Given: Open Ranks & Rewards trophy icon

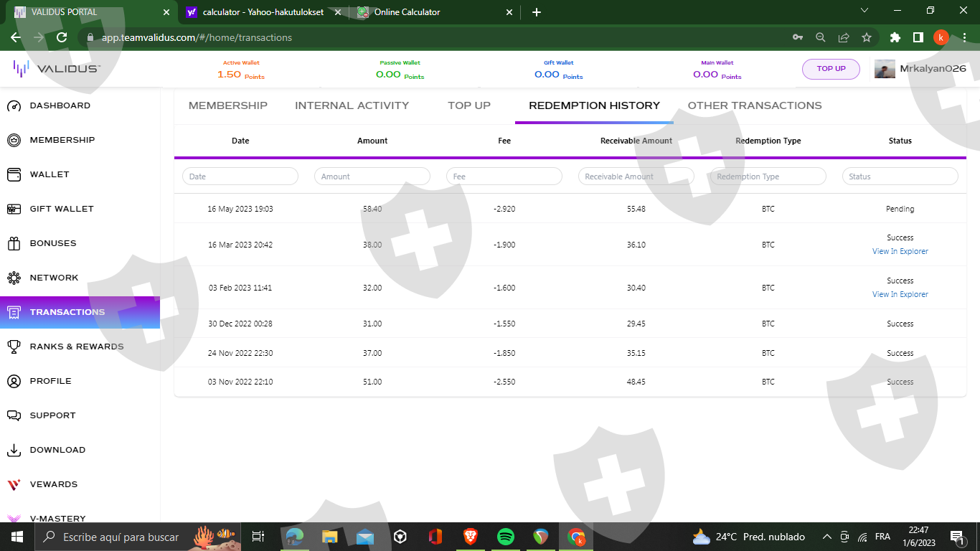Looking at the screenshot, I should click(14, 347).
